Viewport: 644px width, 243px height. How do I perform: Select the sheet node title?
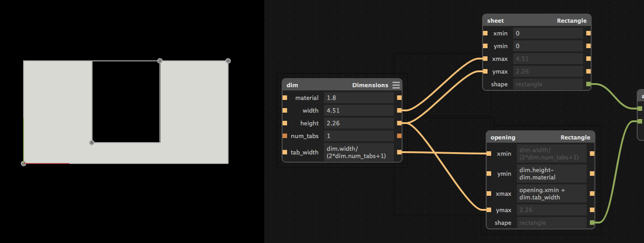495,20
